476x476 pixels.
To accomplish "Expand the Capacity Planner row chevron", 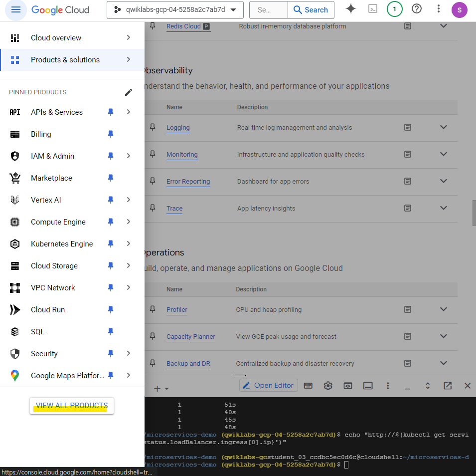I will (443, 336).
